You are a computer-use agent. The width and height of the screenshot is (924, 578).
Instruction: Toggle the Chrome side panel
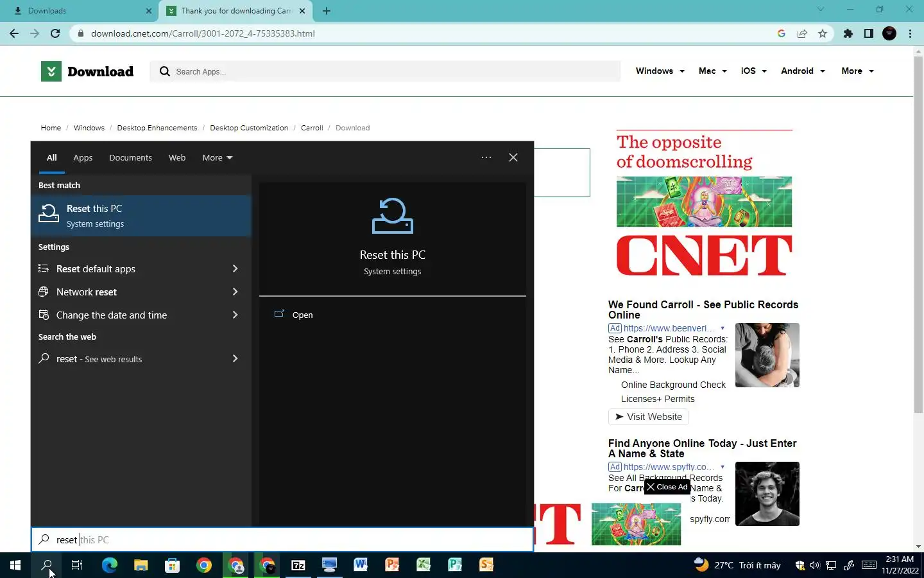(869, 33)
